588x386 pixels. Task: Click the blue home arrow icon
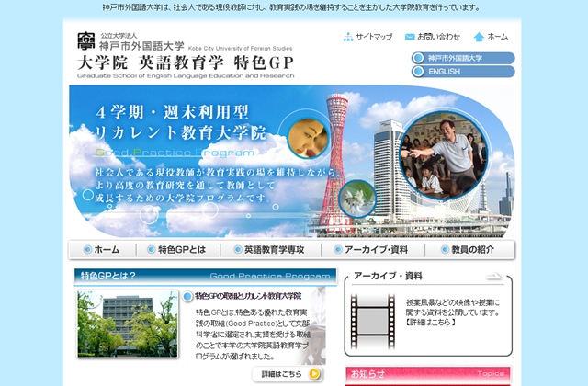pos(479,37)
